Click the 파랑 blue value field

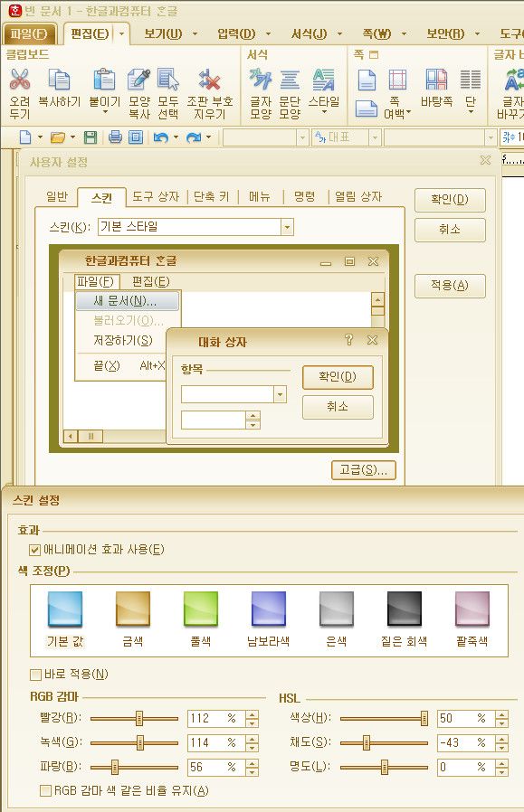click(x=216, y=767)
